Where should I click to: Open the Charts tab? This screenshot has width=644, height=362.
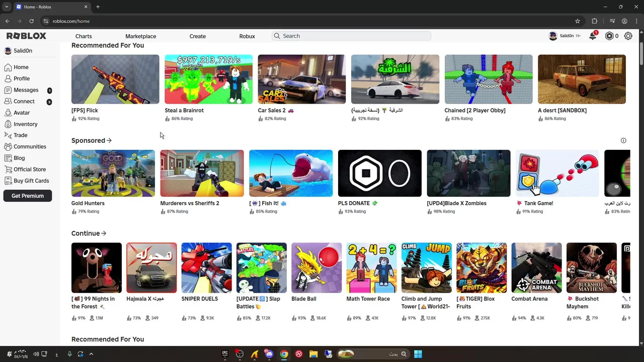84,36
